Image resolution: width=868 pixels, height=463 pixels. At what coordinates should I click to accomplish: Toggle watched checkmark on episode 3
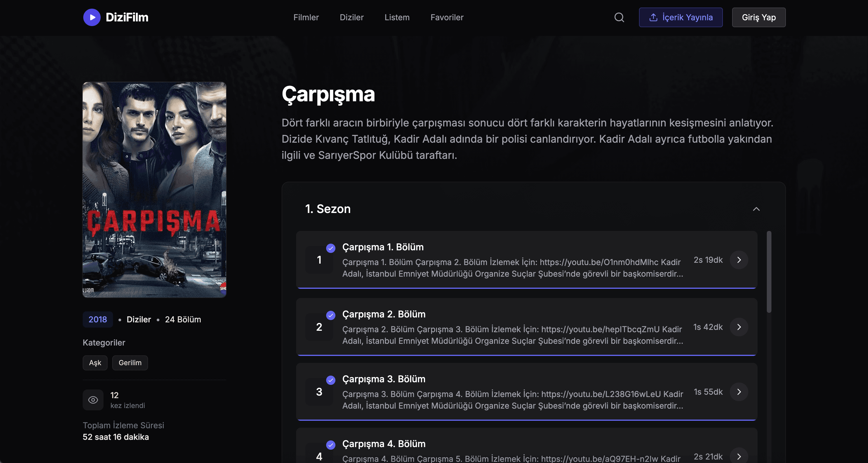click(x=330, y=380)
